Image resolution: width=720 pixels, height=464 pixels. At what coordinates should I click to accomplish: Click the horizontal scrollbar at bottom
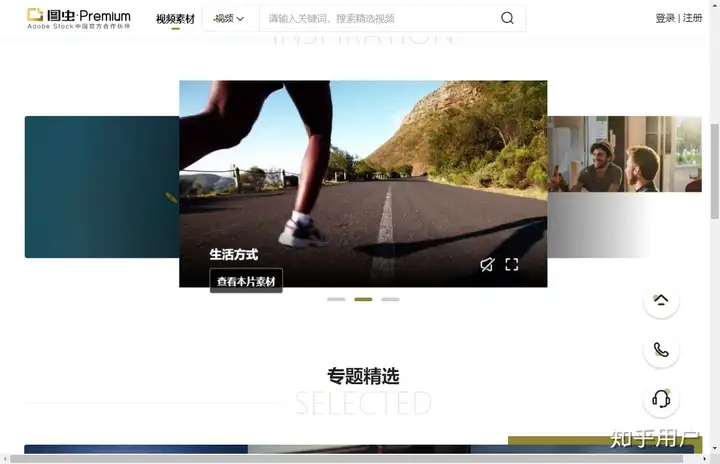[x=346, y=458]
